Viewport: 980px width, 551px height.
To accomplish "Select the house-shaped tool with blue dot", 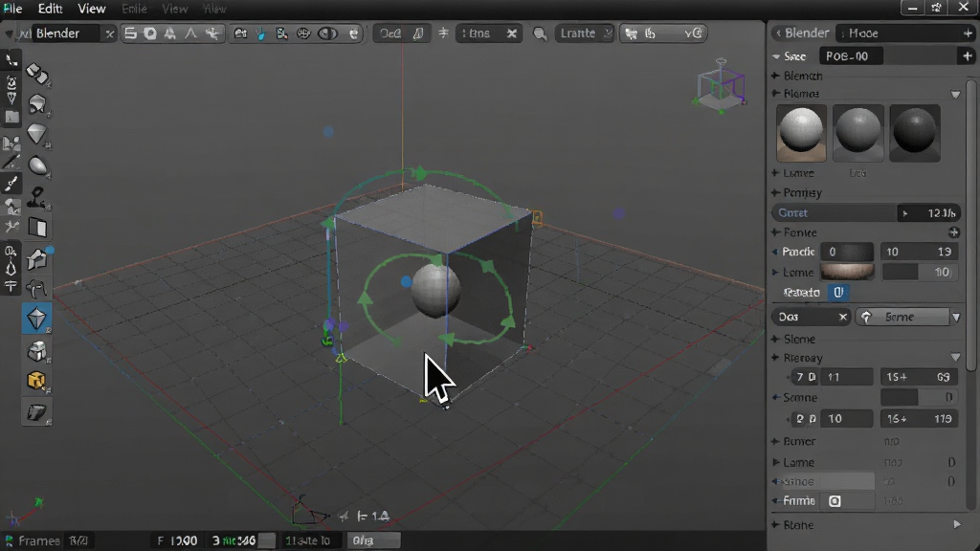I will click(37, 258).
